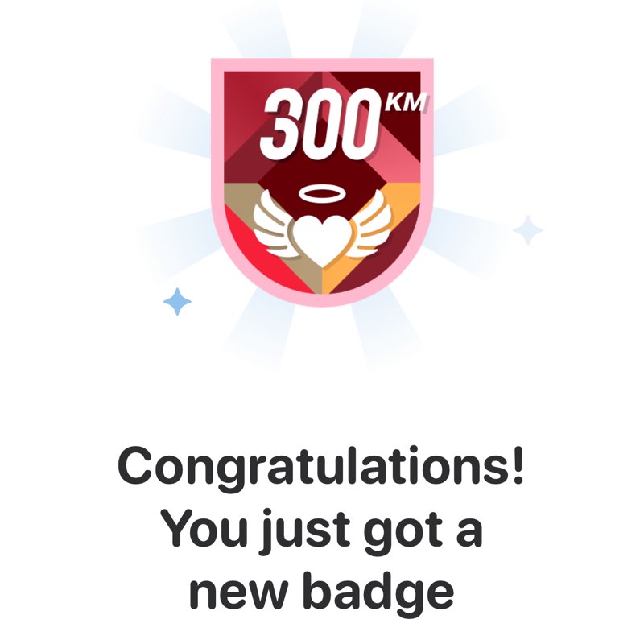Select the halo ring above the heart
The image size is (644, 644).
coord(323,194)
